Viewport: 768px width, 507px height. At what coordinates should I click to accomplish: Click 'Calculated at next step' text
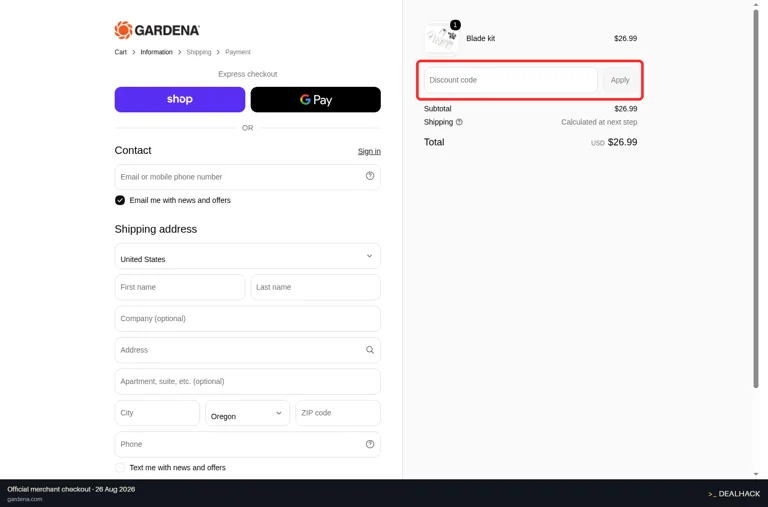point(599,122)
